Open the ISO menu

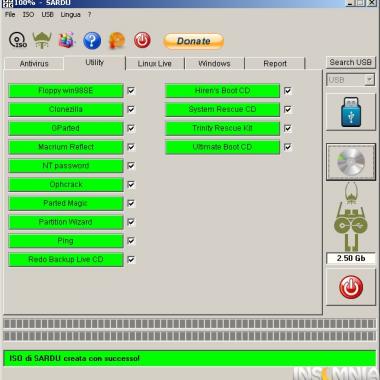pos(28,15)
